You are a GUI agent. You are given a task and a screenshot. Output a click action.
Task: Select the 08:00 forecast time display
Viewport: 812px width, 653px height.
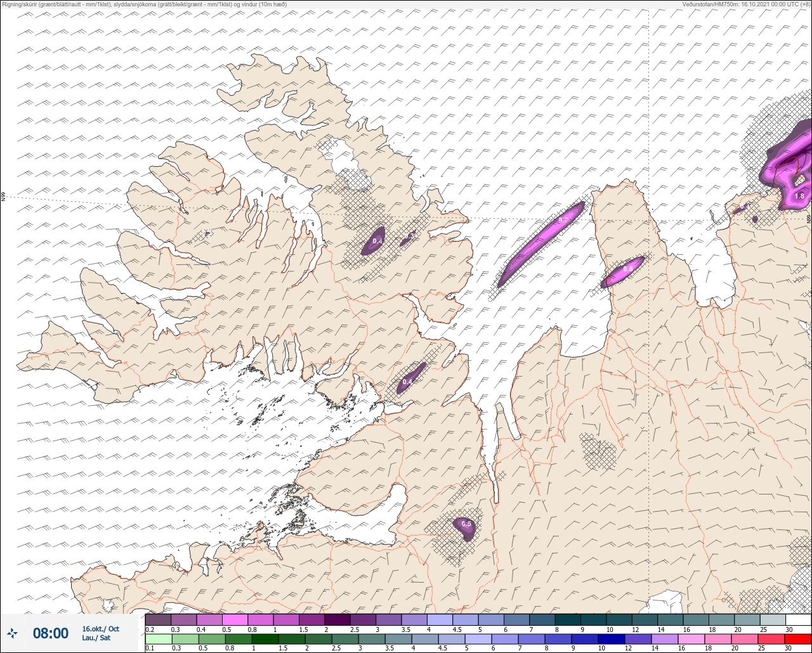(50, 633)
